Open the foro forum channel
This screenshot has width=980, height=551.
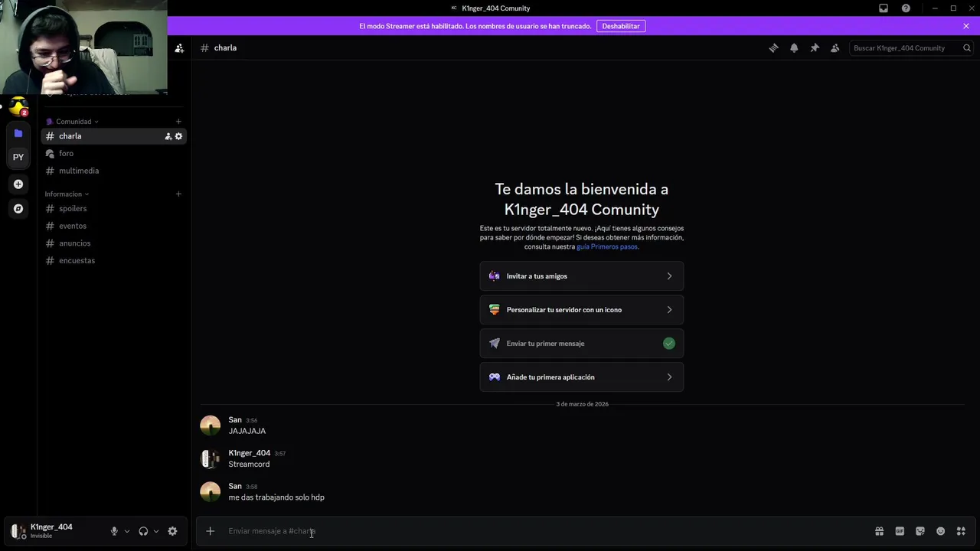click(x=113, y=154)
